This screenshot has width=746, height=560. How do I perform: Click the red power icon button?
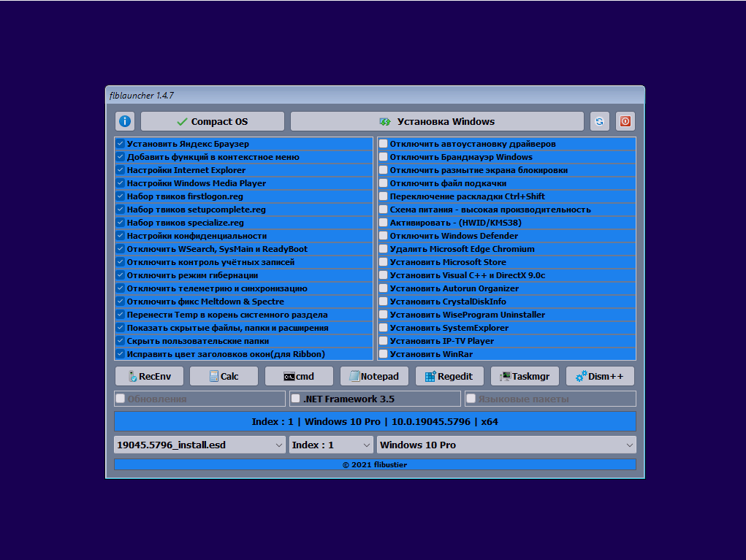(x=625, y=121)
